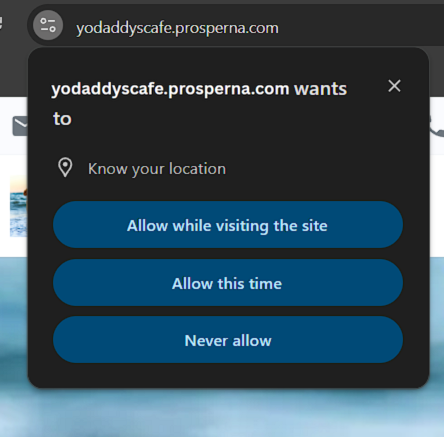
Task: Open the site information tune icon
Action: [48, 25]
